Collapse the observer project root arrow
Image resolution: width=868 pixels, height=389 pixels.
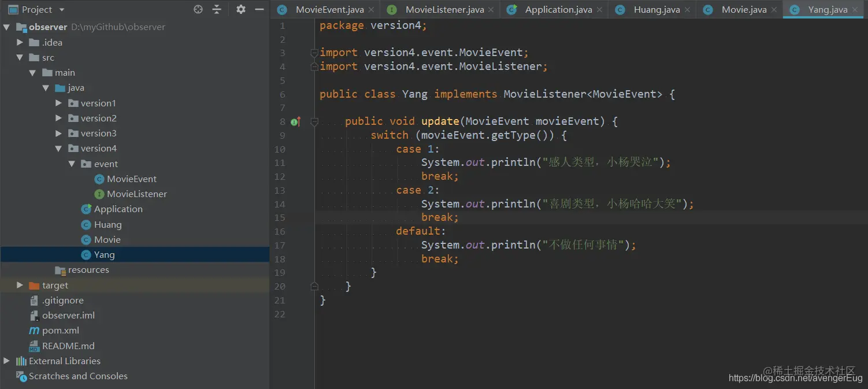pos(7,27)
